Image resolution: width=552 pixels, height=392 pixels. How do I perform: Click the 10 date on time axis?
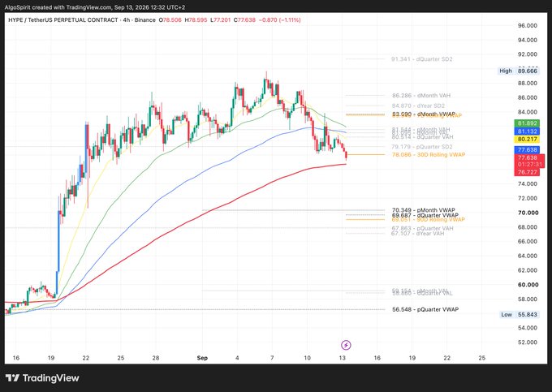coord(307,358)
